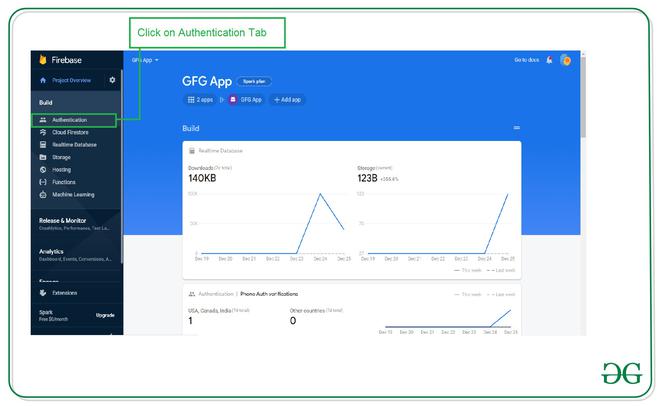
Task: Collapse the Build section header icon
Action: (x=516, y=127)
